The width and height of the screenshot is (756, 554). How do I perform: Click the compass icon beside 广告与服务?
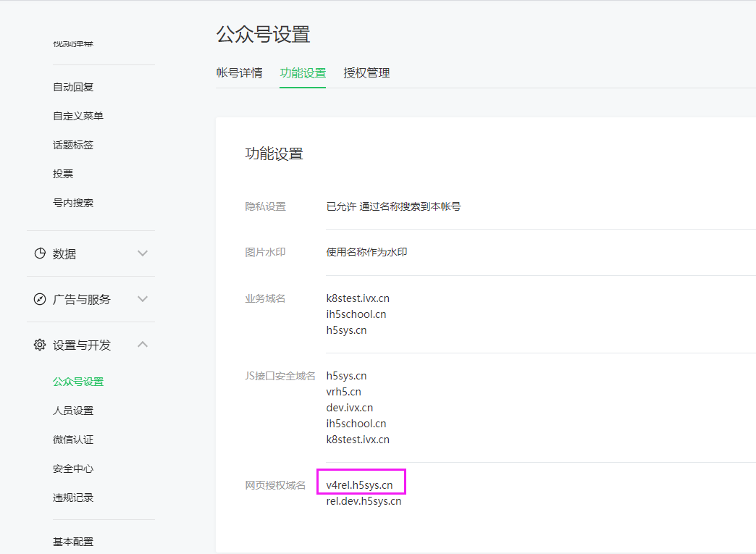click(x=40, y=298)
